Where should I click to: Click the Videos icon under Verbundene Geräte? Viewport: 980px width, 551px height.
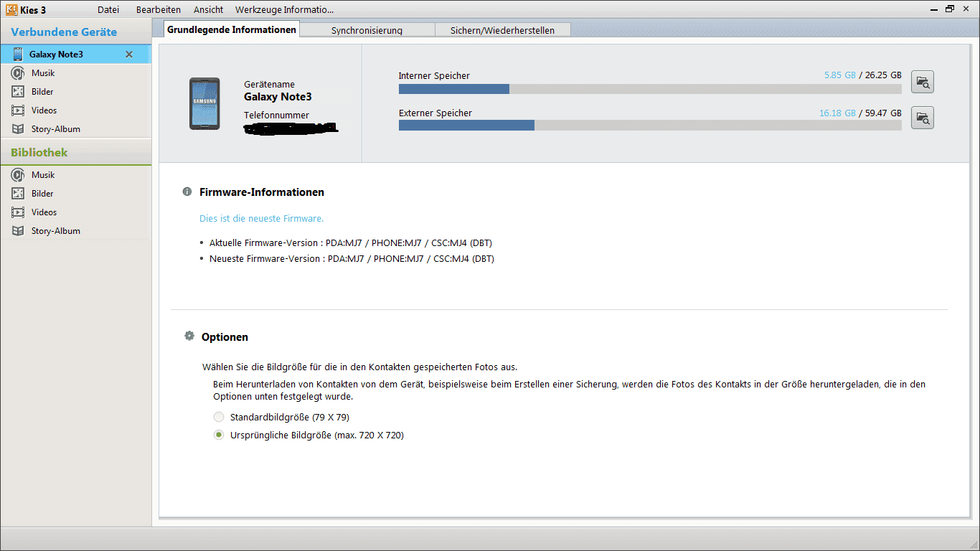click(18, 110)
